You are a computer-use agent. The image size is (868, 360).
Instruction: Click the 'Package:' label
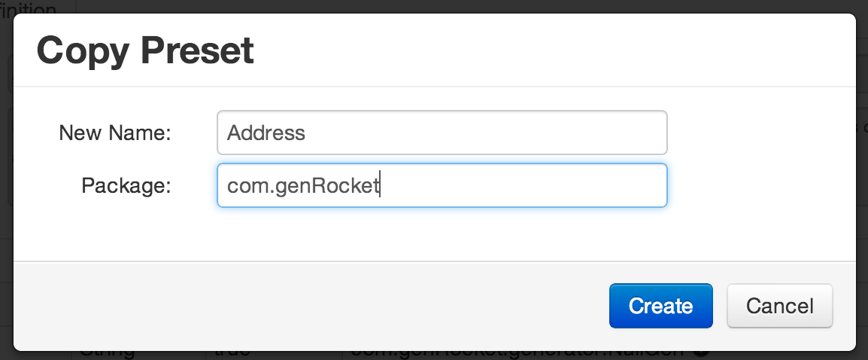126,185
